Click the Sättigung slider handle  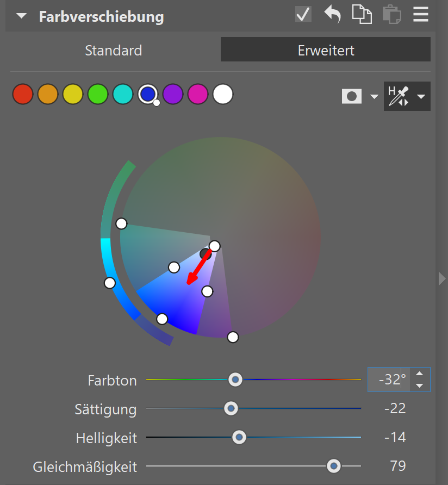(x=231, y=408)
